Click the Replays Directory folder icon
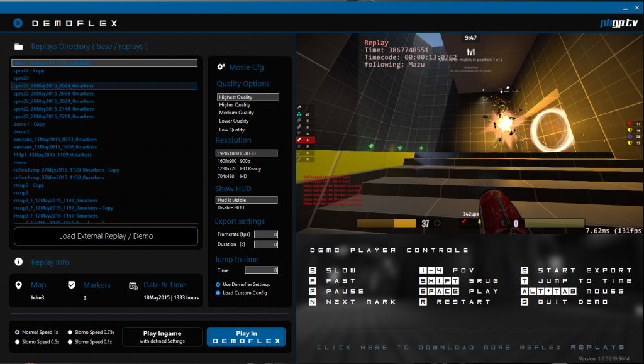 coord(19,47)
